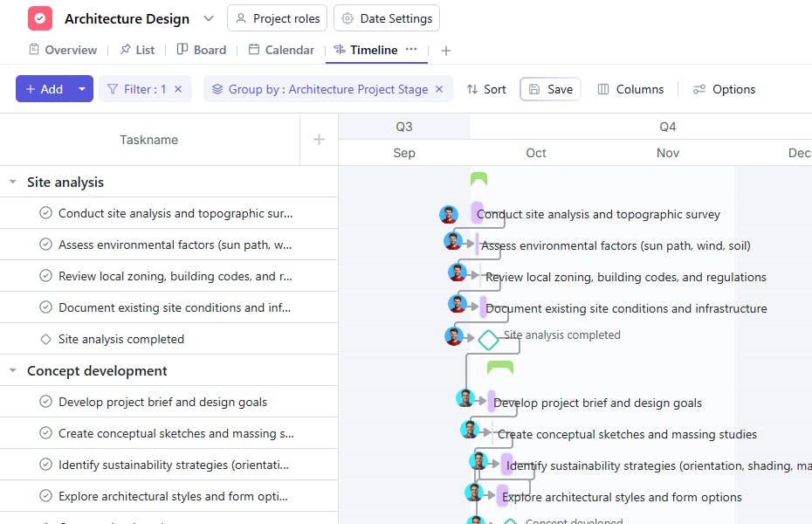The width and height of the screenshot is (812, 524).
Task: Mark Conduct site analysis task complete
Action: click(45, 213)
